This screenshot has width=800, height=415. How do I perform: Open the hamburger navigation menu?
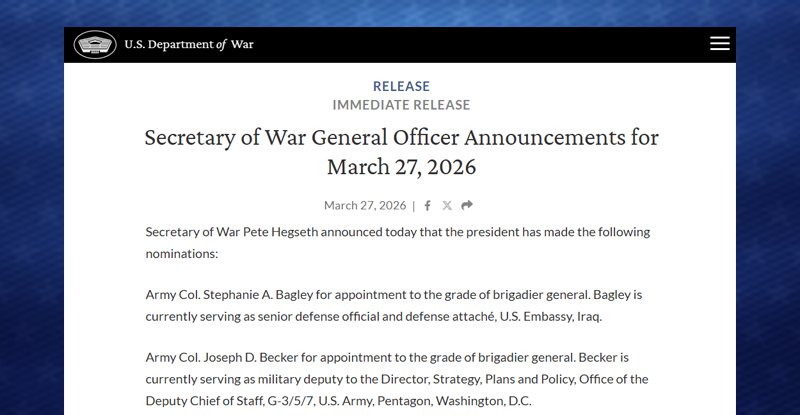click(x=719, y=44)
